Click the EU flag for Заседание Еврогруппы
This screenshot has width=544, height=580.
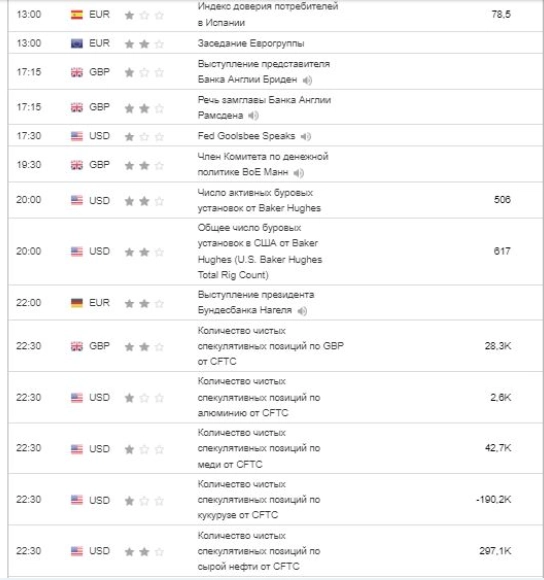click(x=77, y=44)
